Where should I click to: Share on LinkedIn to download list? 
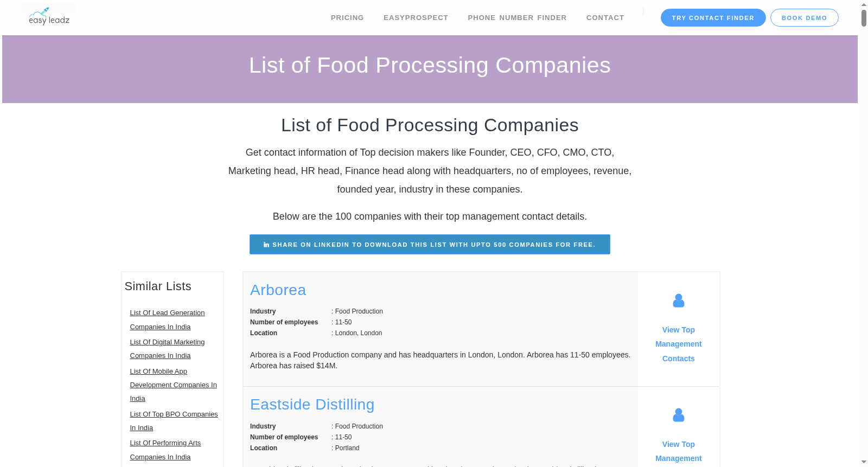430,245
